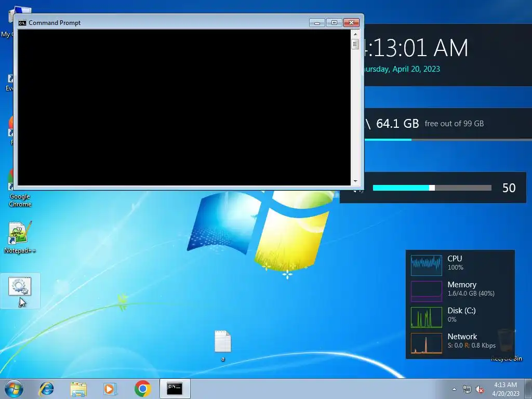Open the Command Prompt title bar system icon
The width and height of the screenshot is (532, 399).
[x=22, y=23]
